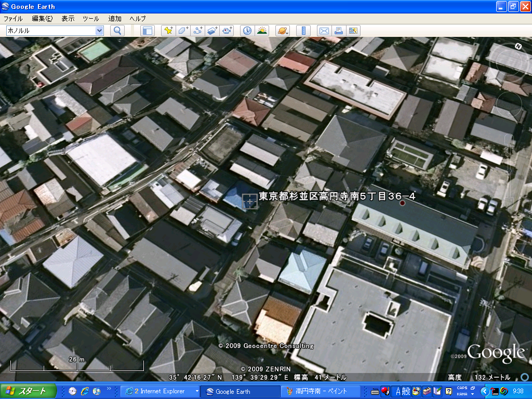Click the red dot marker near address label
The height and width of the screenshot is (399, 532).
tap(402, 203)
